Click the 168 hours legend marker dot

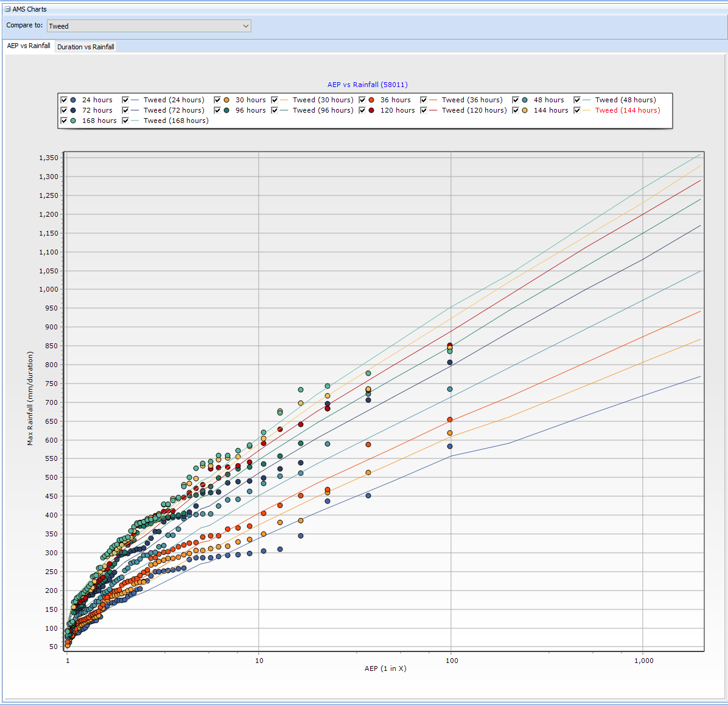click(73, 121)
